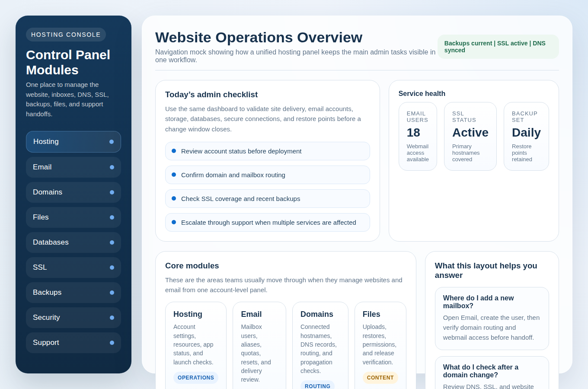Click 'What this layout helps you answer' heading

(486, 271)
